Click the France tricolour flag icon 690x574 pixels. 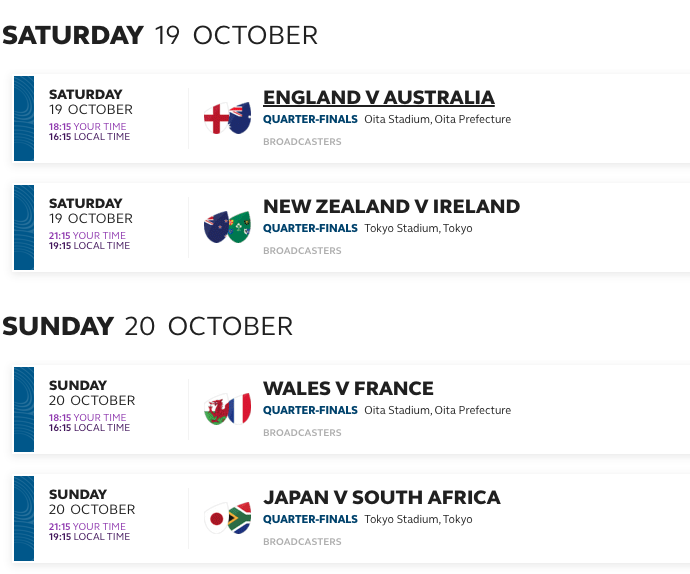click(x=240, y=409)
